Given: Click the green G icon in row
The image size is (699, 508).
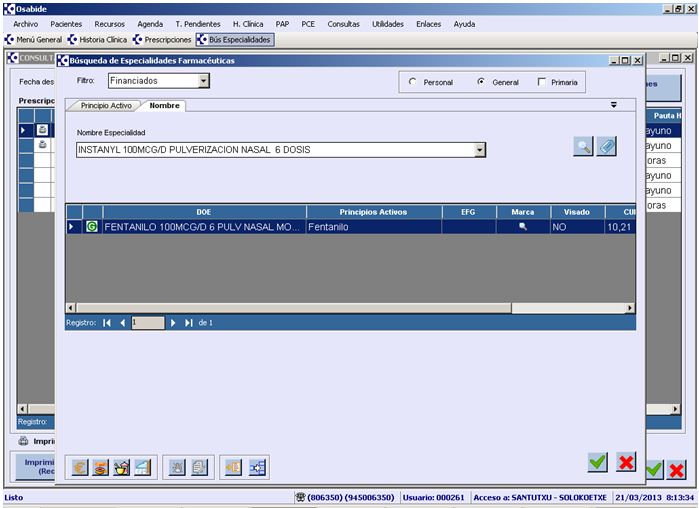Looking at the screenshot, I should point(92,227).
